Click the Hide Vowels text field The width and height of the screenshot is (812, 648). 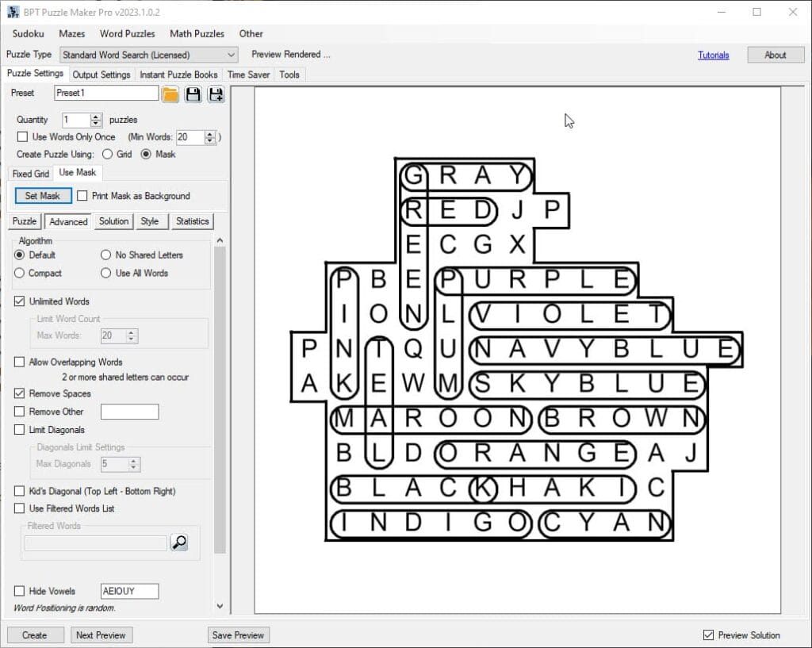(129, 591)
